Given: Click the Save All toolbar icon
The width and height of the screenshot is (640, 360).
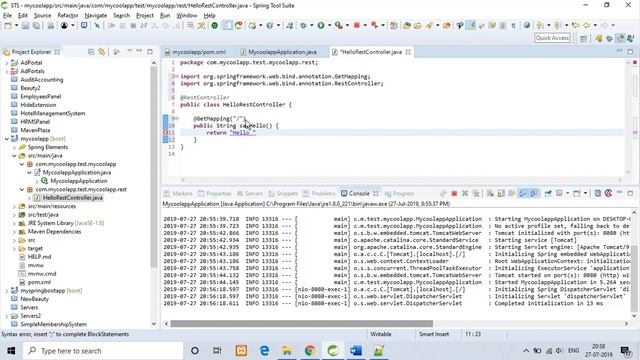Looking at the screenshot, I should [x=36, y=26].
